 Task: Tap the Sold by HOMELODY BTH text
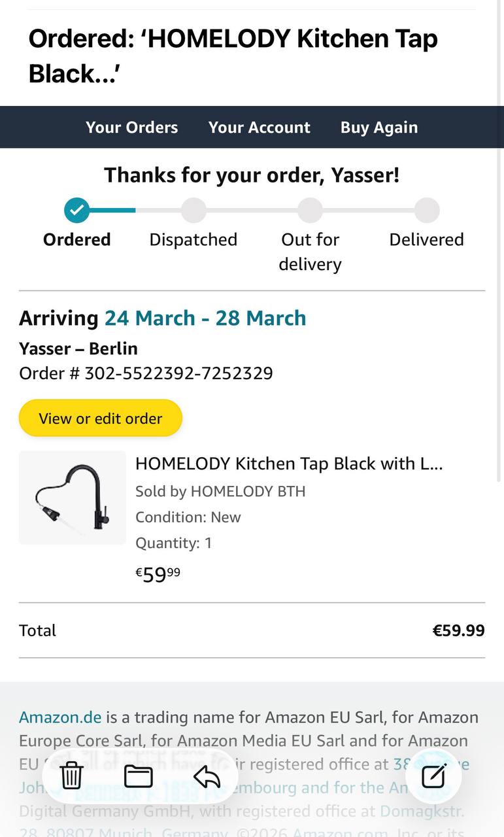tap(220, 491)
